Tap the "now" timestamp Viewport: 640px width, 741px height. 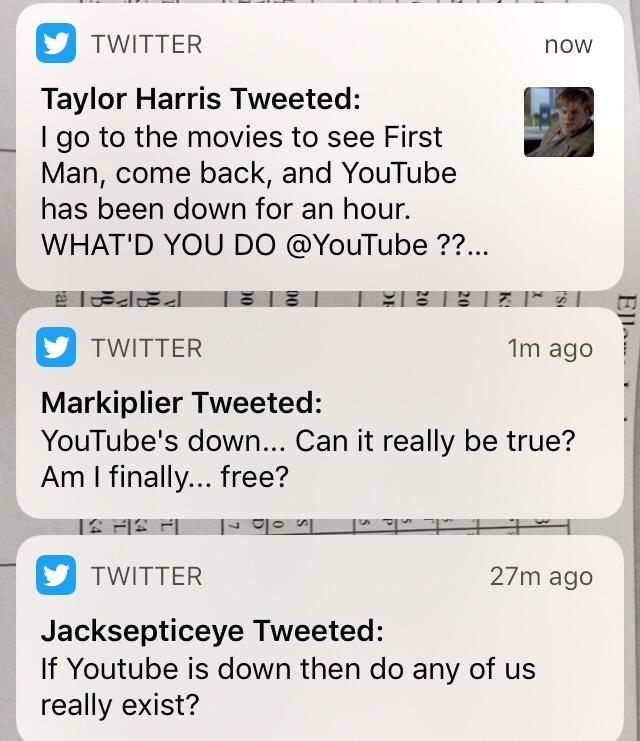coord(568,45)
